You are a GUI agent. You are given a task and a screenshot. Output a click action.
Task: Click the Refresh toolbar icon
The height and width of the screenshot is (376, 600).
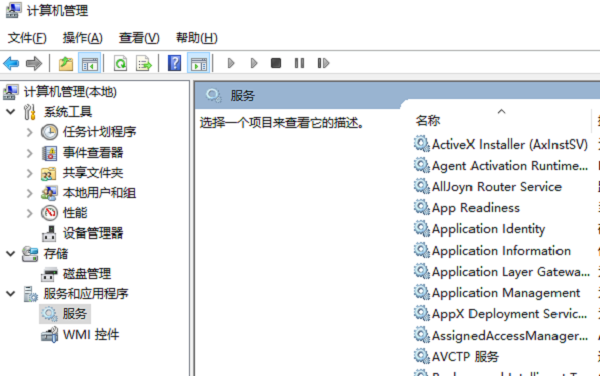click(120, 63)
